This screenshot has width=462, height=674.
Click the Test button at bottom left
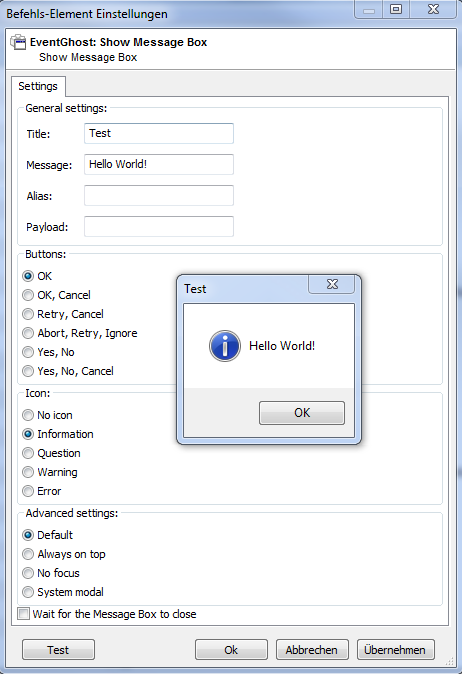point(58,649)
